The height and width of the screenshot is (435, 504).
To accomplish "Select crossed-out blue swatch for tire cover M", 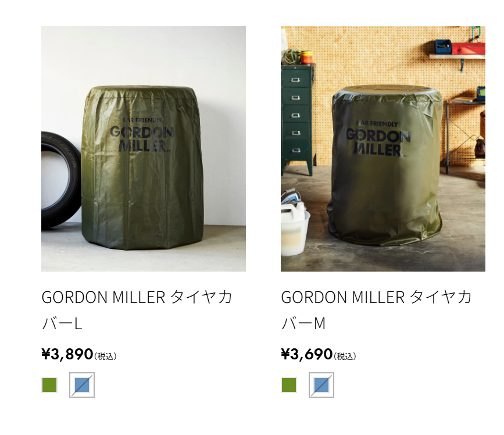I will pyautogui.click(x=321, y=385).
